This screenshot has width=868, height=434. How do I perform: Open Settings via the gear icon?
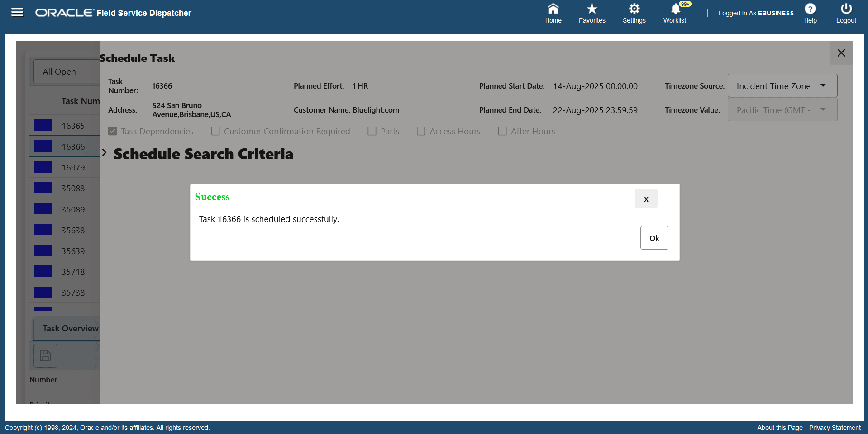point(634,13)
